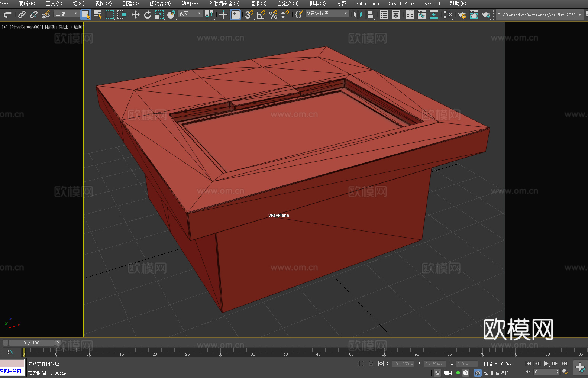This screenshot has width=588, height=378.
Task: Click the 0 / 100 time slider handle
Action: pos(32,343)
